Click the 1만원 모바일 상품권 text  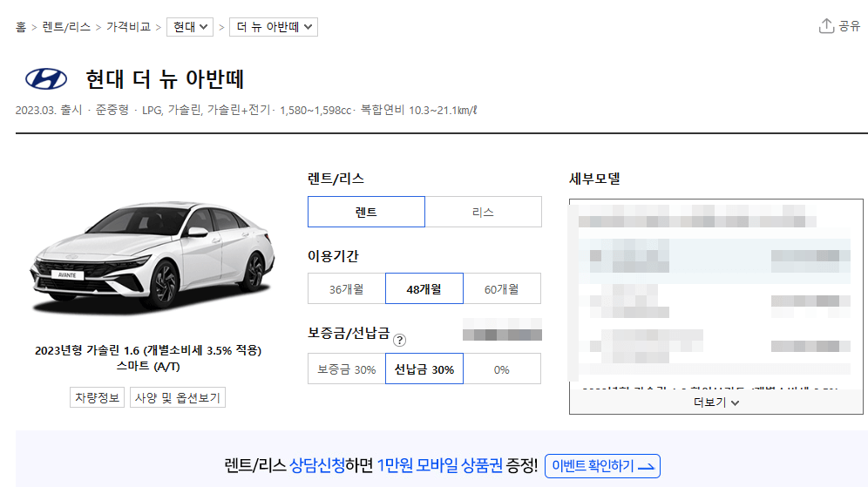(x=439, y=465)
